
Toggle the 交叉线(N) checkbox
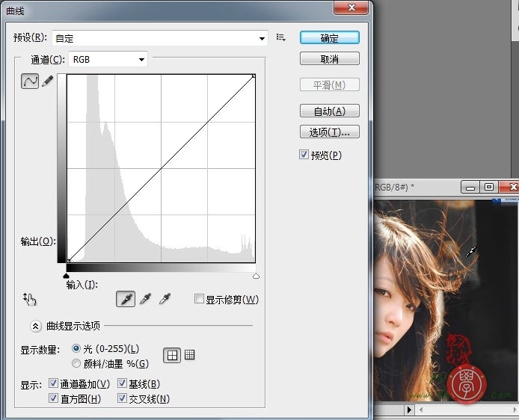point(122,398)
